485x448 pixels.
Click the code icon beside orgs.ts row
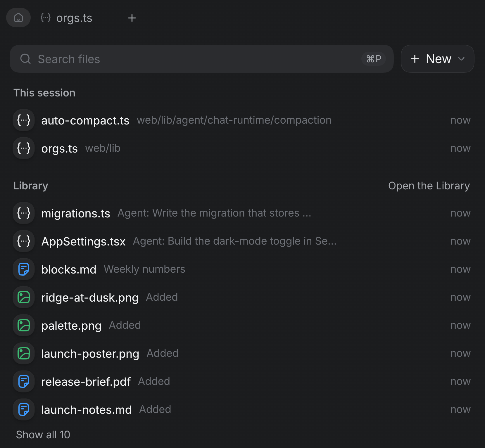[24, 148]
